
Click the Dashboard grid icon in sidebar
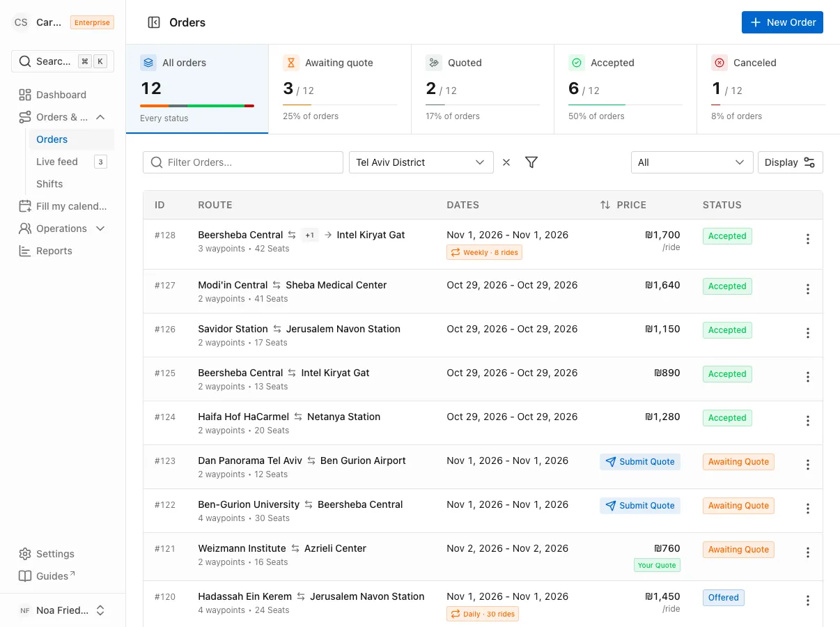pos(25,95)
